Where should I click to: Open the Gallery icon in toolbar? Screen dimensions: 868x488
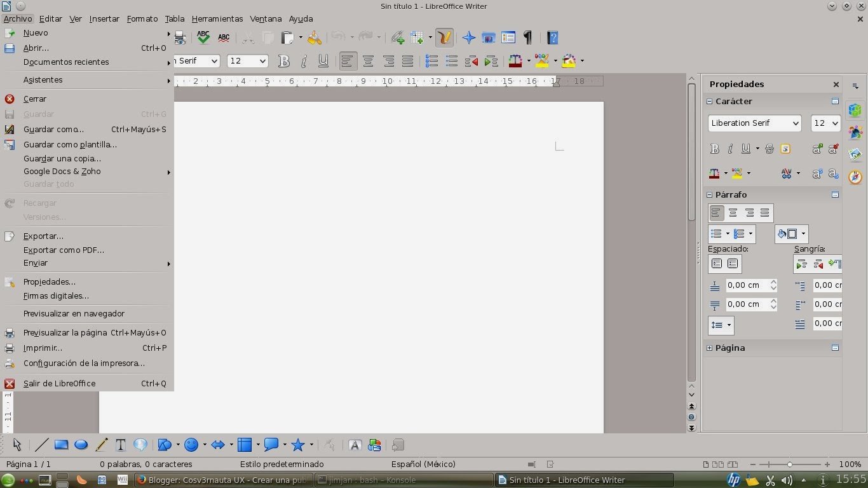[x=488, y=37]
